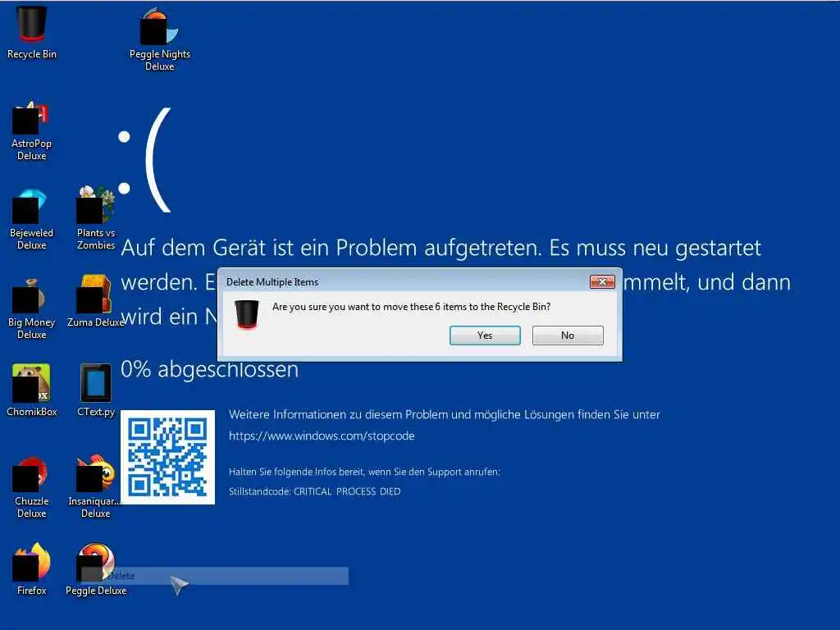Screen dimensions: 840x630
Task: Confirm deletion with the Yes button
Action: pyautogui.click(x=485, y=336)
